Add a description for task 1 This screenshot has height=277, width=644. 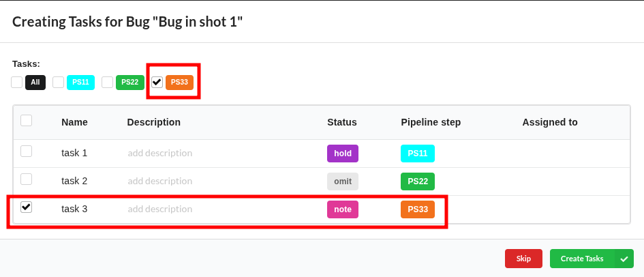[160, 154]
